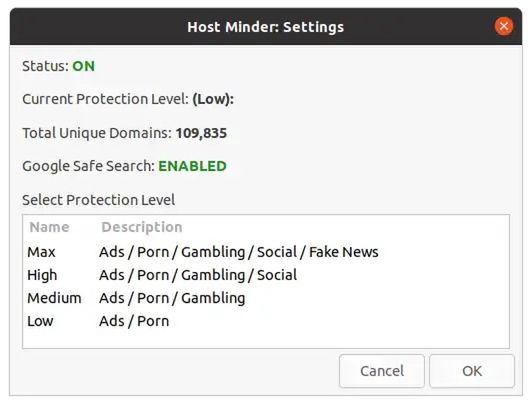Click the green ON status text
Image resolution: width=532 pixels, height=405 pixels.
[x=83, y=66]
